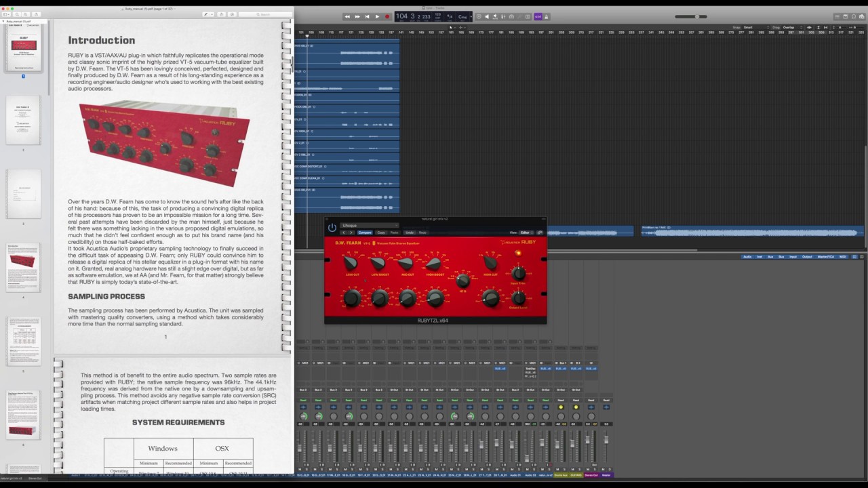Click the SAMPLING PROCESS heading in manual
The width and height of the screenshot is (868, 488).
[x=106, y=296]
